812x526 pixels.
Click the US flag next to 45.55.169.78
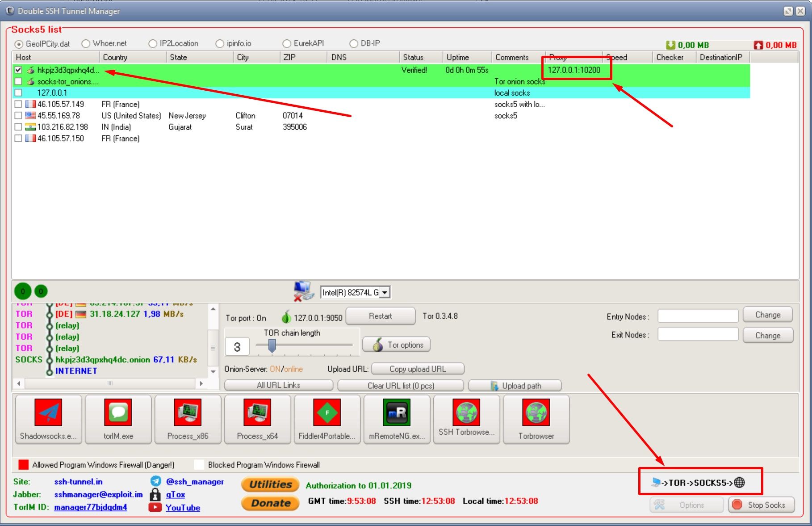[x=30, y=116]
